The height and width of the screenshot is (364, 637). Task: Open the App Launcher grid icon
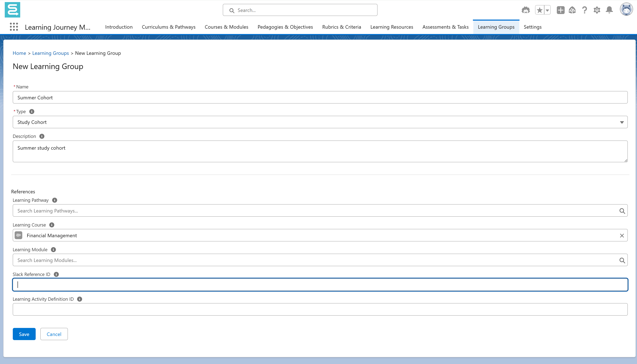click(x=14, y=27)
